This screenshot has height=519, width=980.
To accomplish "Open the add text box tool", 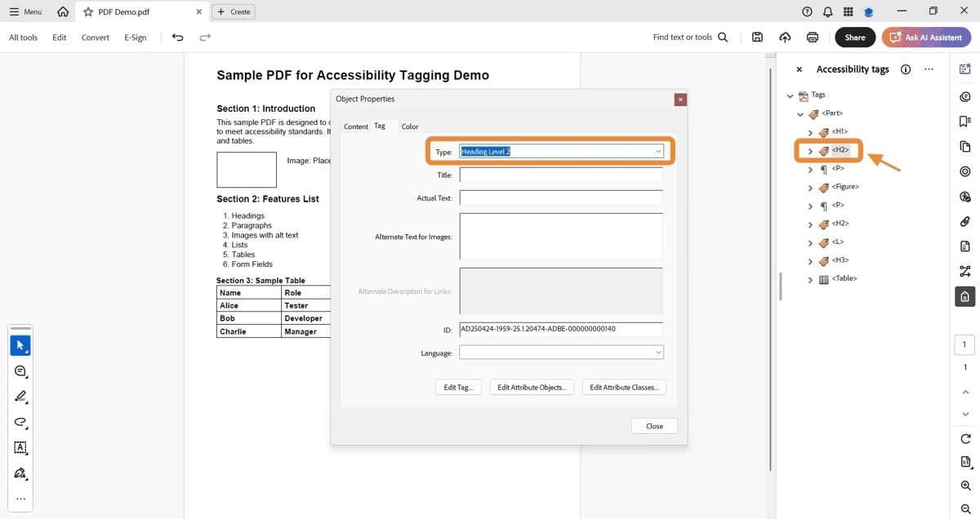I will pyautogui.click(x=20, y=448).
